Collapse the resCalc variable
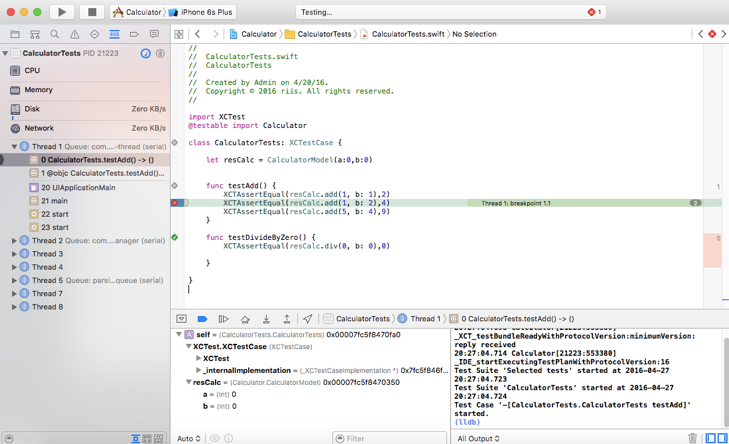The width and height of the screenshot is (729, 444). point(188,382)
